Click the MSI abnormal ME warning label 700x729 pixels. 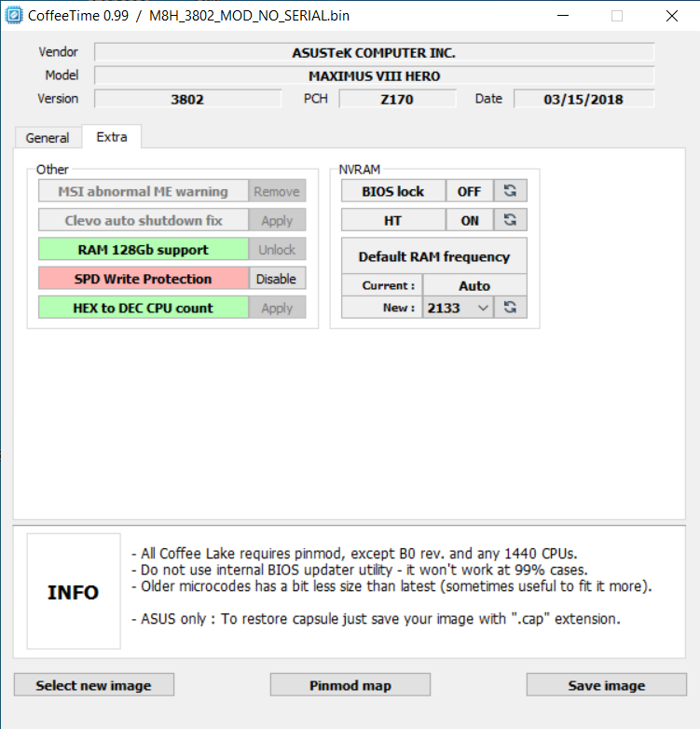coord(144,191)
